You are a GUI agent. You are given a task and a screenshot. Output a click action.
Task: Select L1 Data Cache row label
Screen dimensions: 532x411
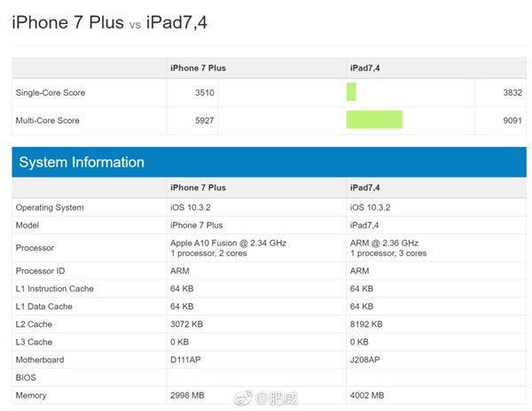[44, 306]
